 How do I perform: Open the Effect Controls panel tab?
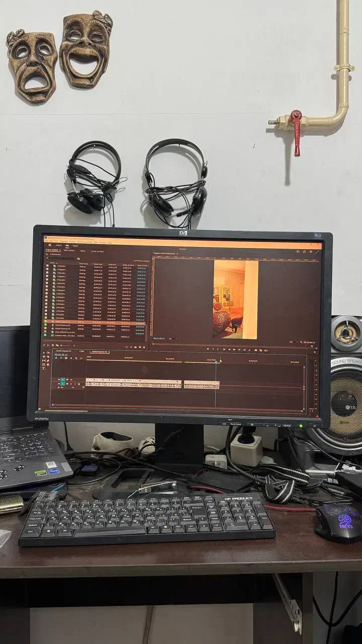(x=69, y=251)
